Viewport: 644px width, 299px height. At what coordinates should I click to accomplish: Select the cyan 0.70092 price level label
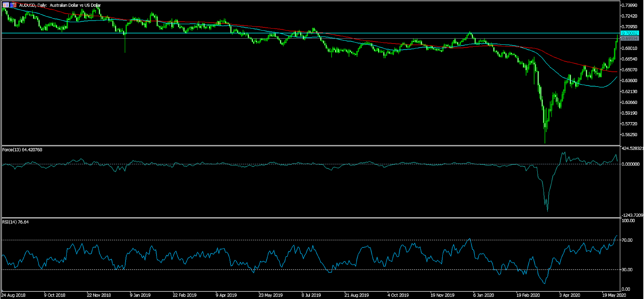point(630,33)
